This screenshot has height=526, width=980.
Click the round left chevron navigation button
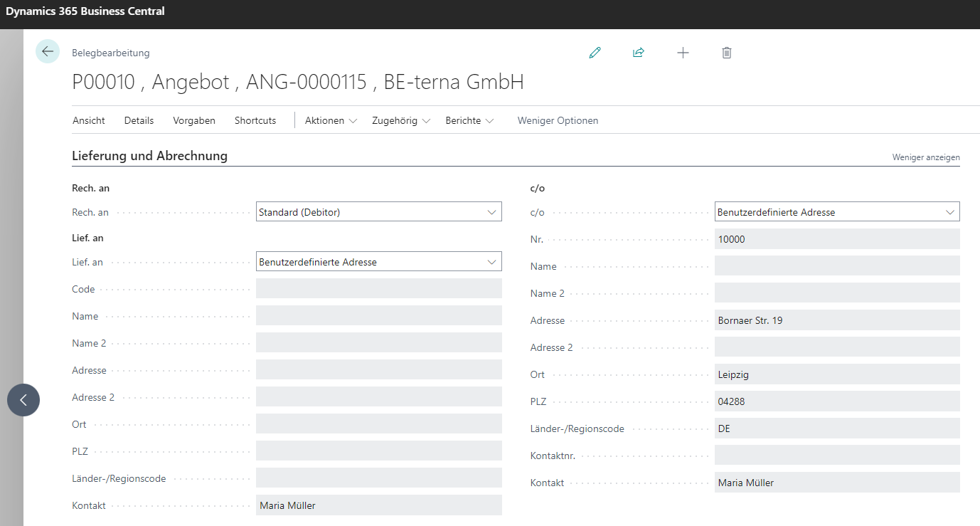[x=23, y=400]
